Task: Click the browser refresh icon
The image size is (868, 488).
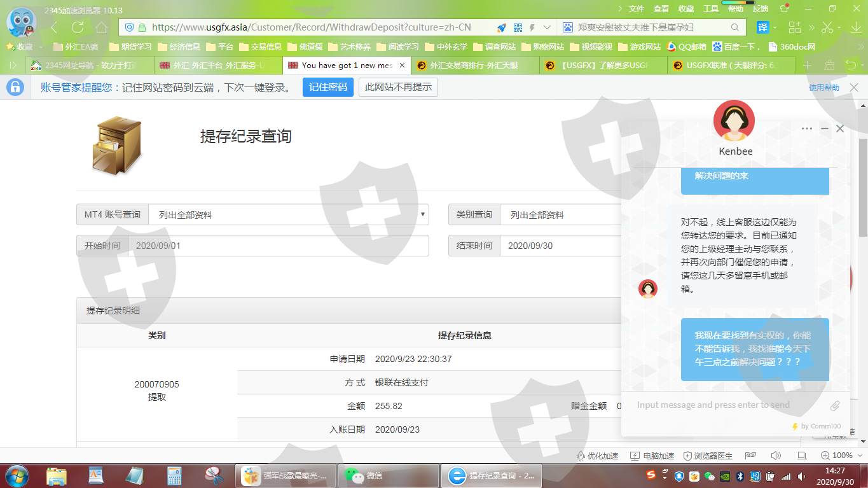Action: tap(78, 27)
